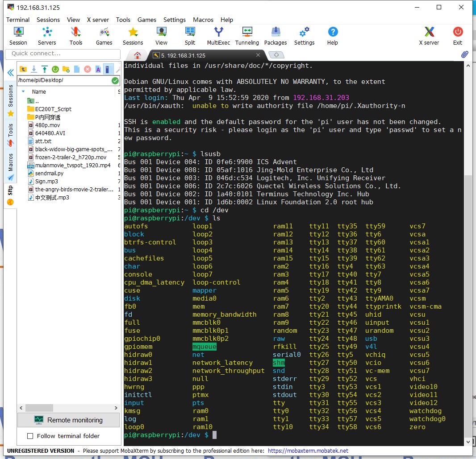Toggle the highlighted dark blue SFTP icon
Screen dimensions: 476x459
point(108,69)
